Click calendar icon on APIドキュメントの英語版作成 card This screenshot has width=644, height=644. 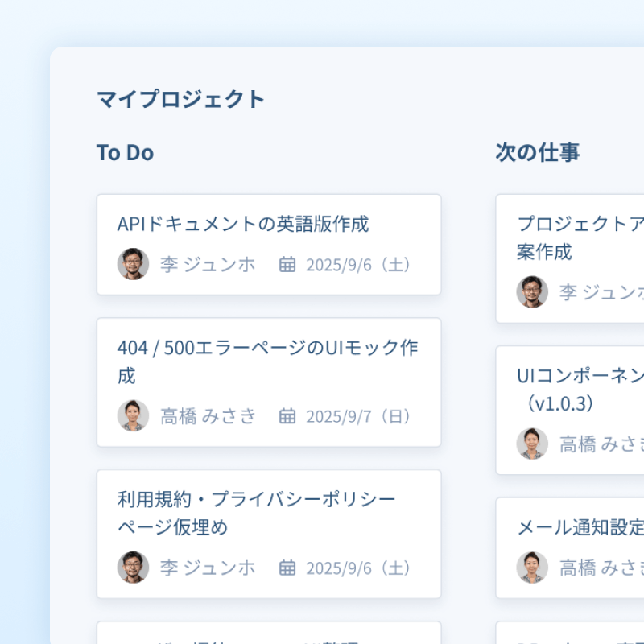click(287, 265)
